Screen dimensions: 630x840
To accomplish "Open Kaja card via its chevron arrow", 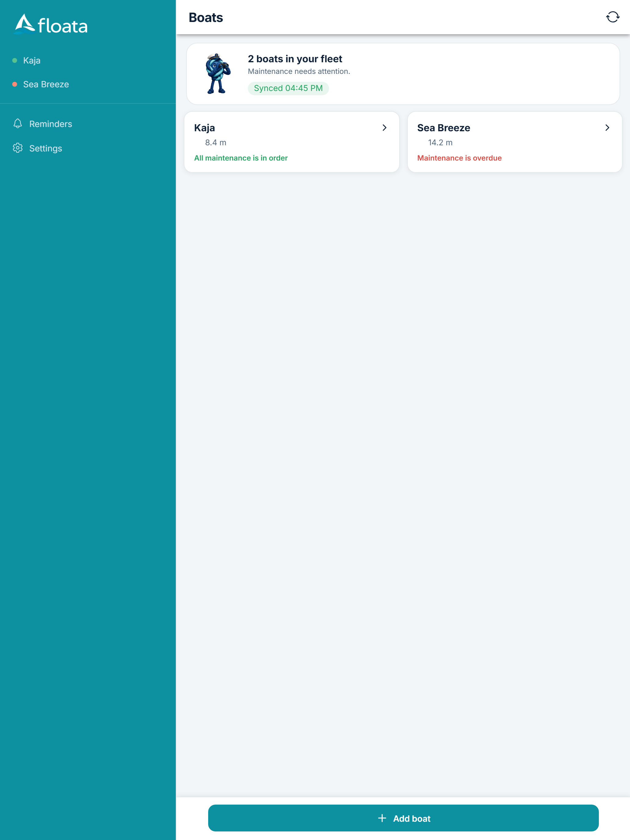I will [384, 128].
